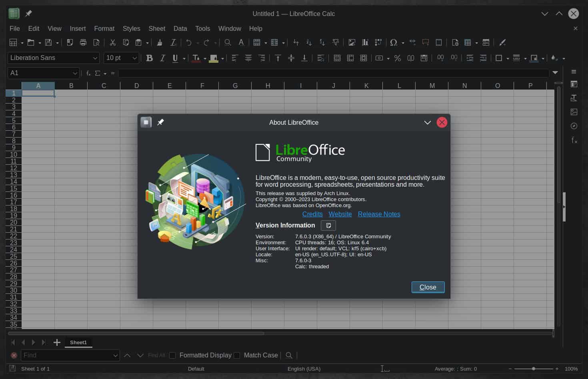
Task: Click Insert Special Character omega icon
Action: [394, 42]
